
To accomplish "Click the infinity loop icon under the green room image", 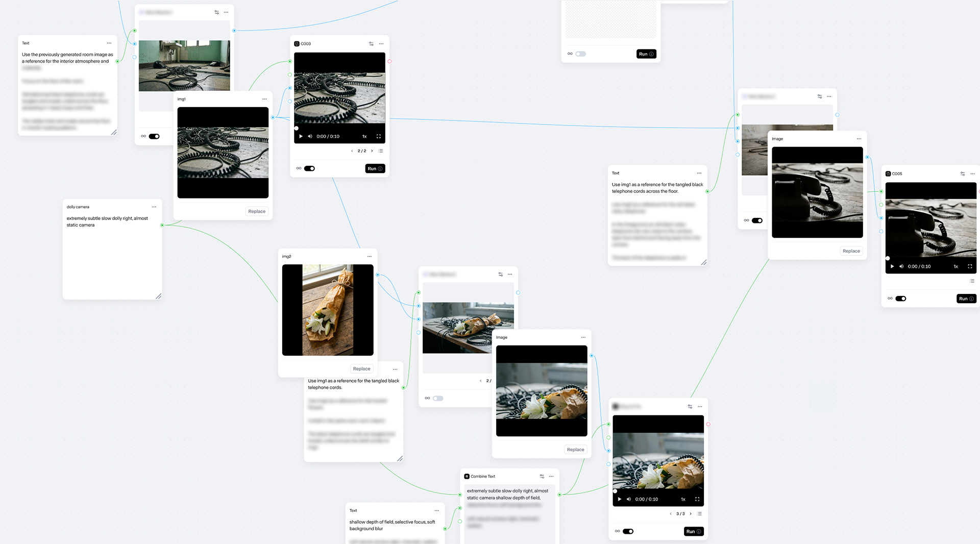I will point(143,136).
